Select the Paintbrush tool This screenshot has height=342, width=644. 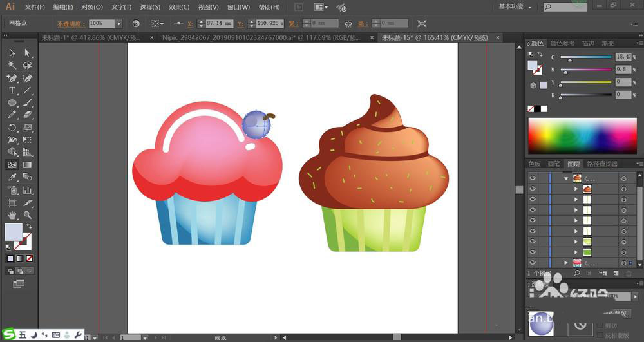[27, 102]
